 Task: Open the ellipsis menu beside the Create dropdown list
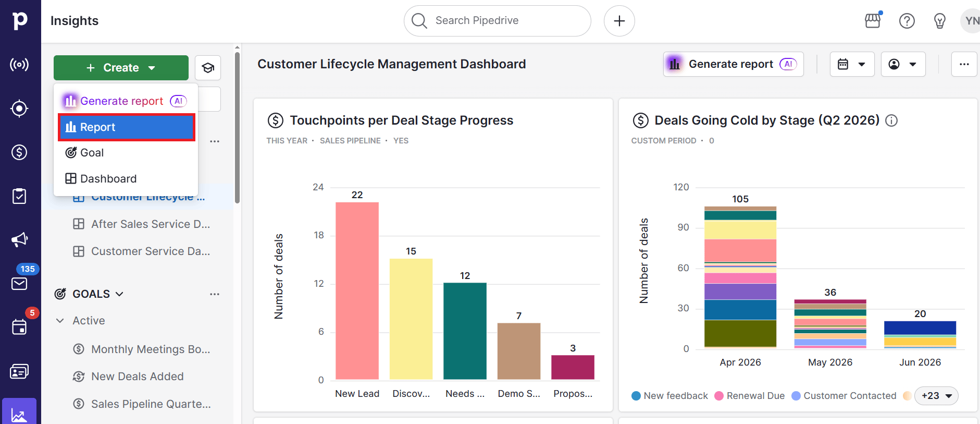click(215, 141)
